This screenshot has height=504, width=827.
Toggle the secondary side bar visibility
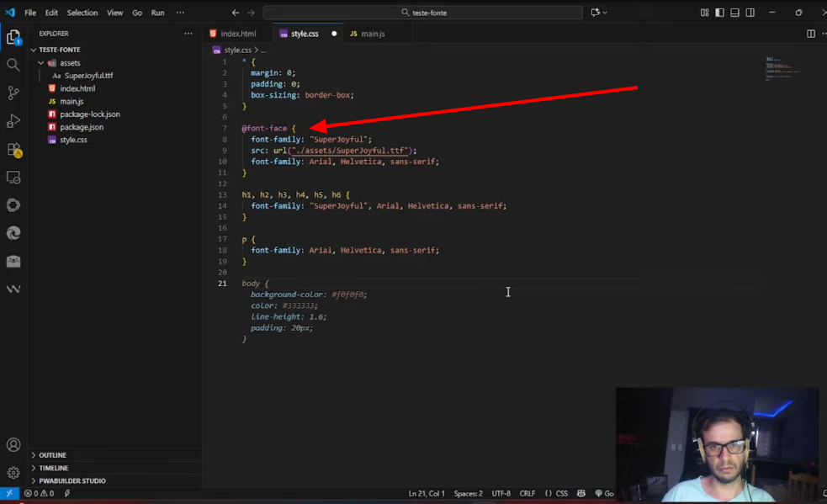[x=750, y=13]
